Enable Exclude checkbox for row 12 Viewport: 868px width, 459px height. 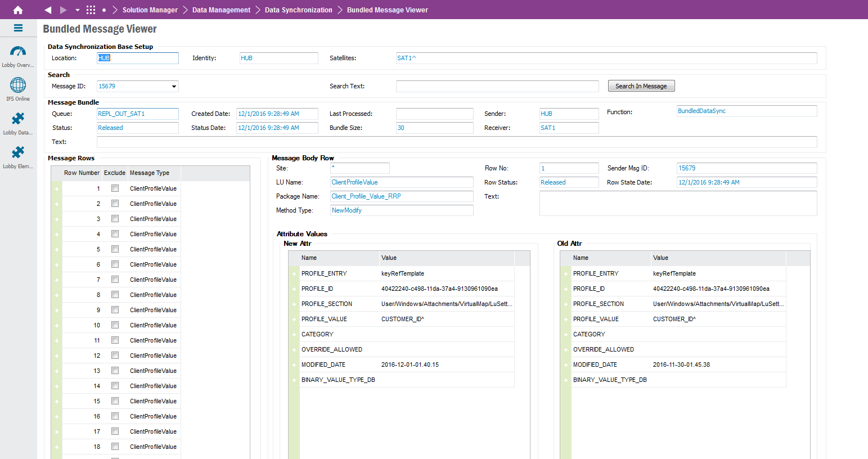(115, 355)
